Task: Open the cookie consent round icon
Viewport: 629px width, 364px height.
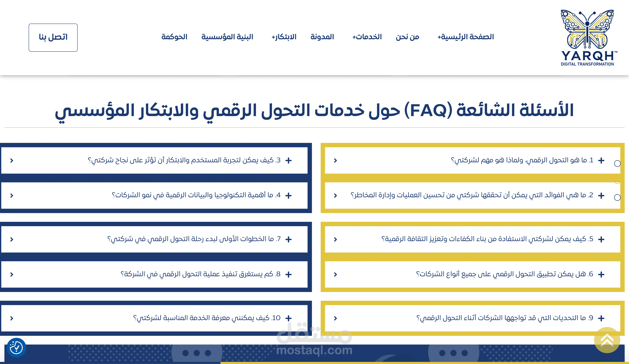Action: (x=16, y=348)
